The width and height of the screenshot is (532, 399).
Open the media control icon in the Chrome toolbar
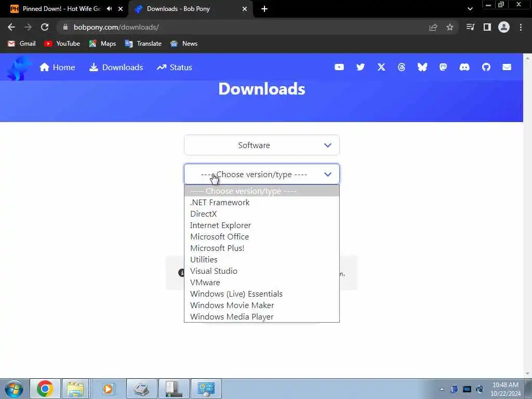pos(470,27)
